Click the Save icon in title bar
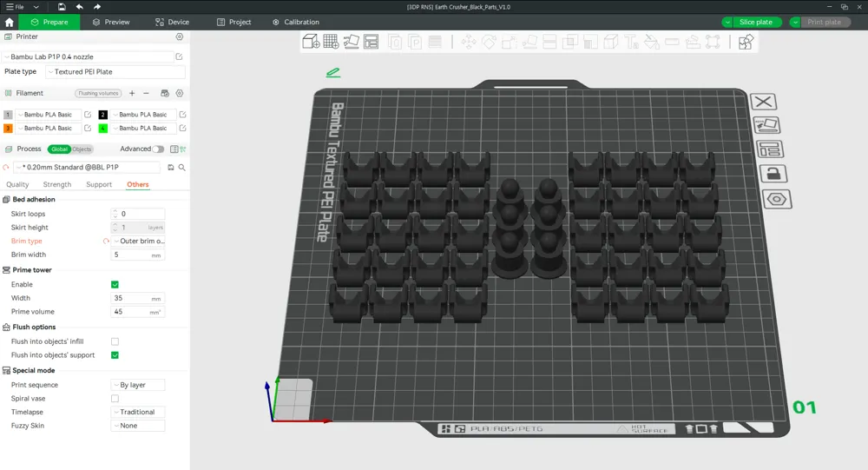 tap(62, 7)
